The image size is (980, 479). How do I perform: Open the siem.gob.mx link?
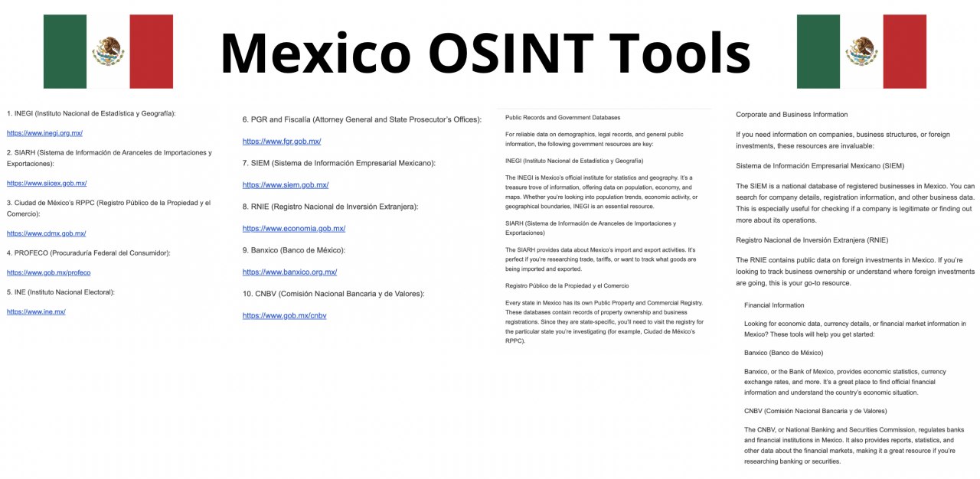click(x=285, y=185)
